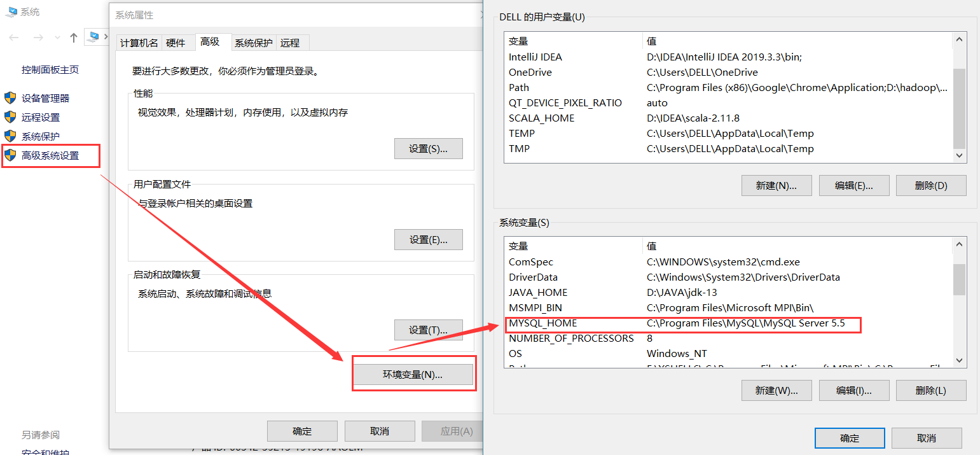Open 设备管理器 via its shield icon
The width and height of the screenshot is (980, 455).
[10, 97]
